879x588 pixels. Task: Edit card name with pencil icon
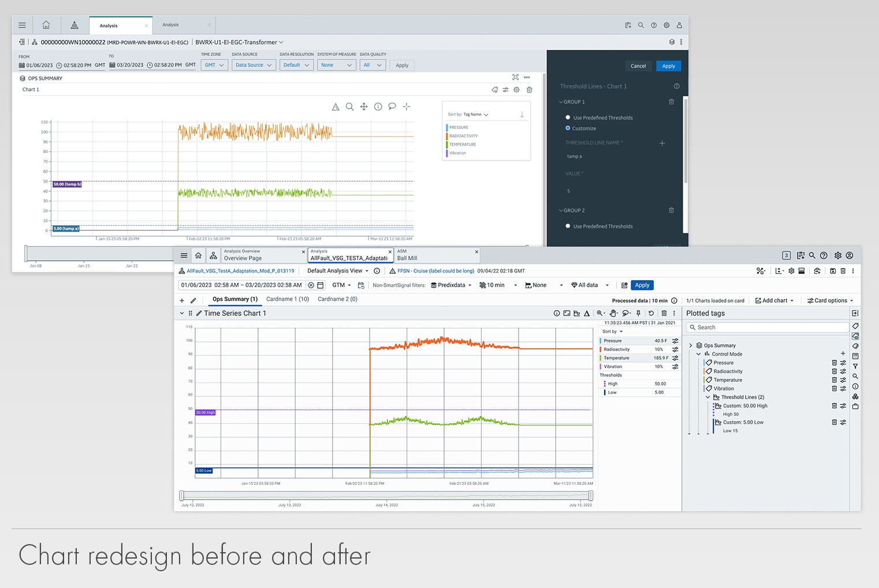coord(193,300)
